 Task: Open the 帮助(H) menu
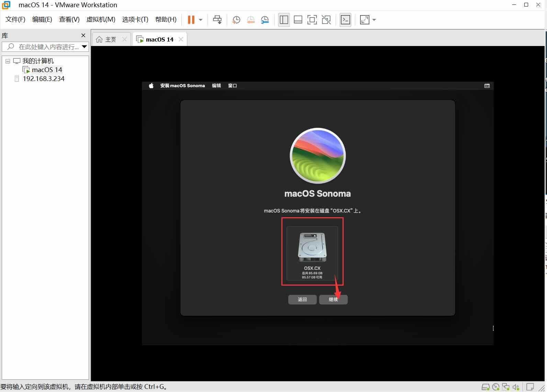(x=166, y=20)
